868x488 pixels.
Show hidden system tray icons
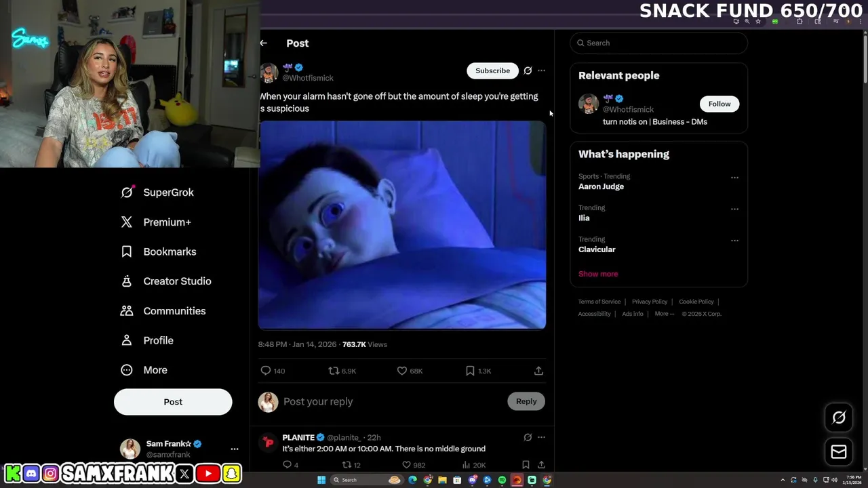(783, 480)
